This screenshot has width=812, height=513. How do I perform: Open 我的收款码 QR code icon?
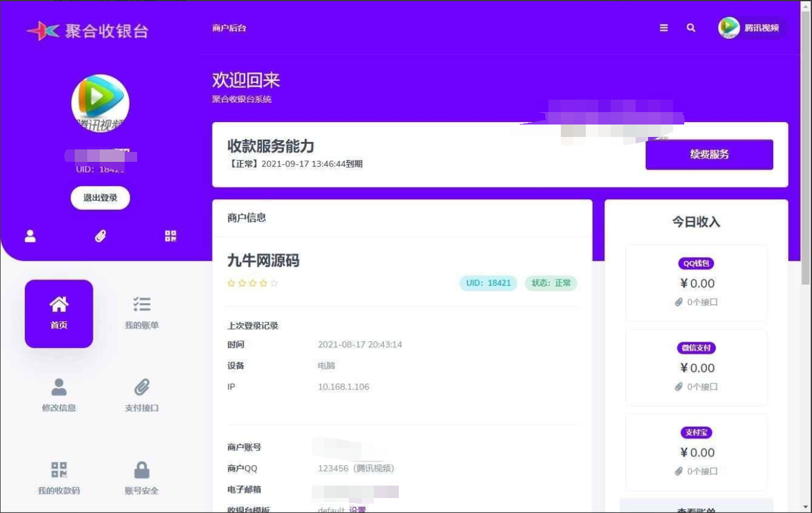59,468
